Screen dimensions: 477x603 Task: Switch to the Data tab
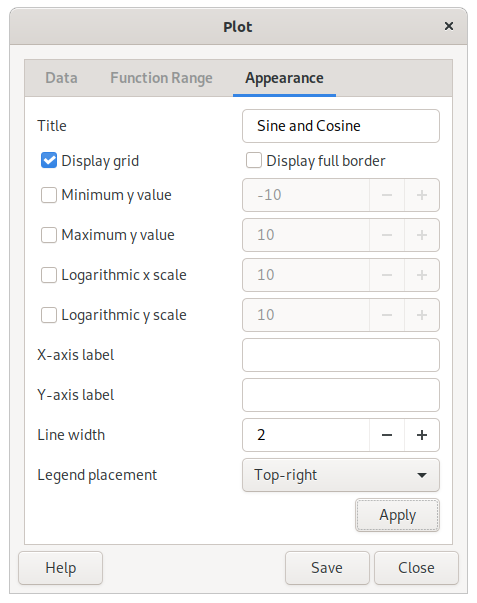tap(62, 78)
